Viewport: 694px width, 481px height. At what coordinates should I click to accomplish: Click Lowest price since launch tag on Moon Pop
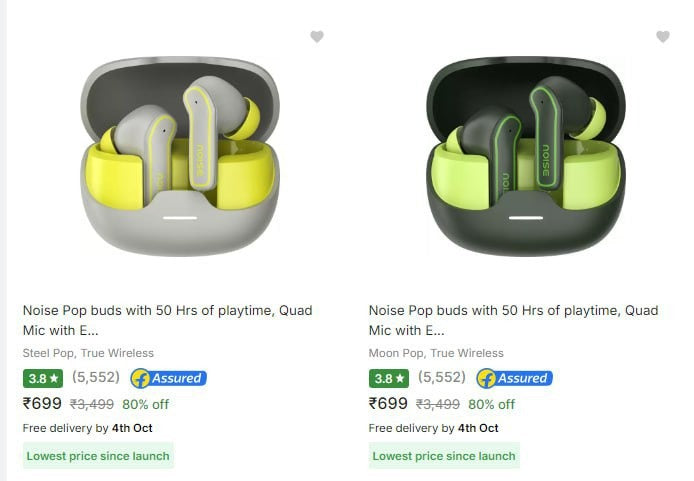pyautogui.click(x=444, y=456)
